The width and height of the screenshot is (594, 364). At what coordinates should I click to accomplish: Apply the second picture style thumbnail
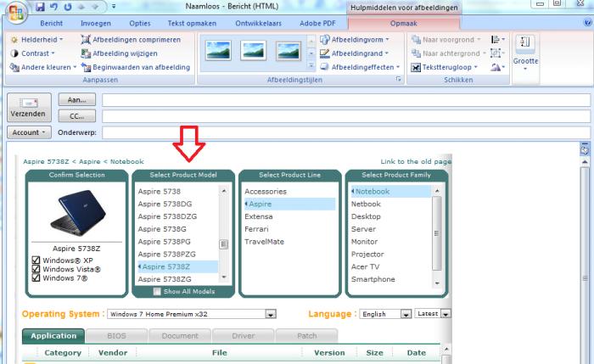[254, 51]
